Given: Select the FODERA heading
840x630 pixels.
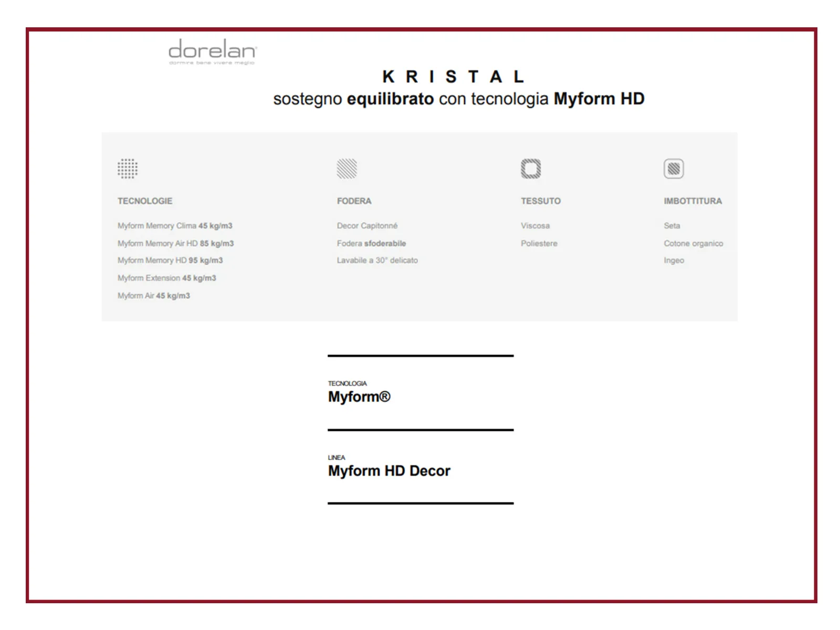Looking at the screenshot, I should coord(354,201).
